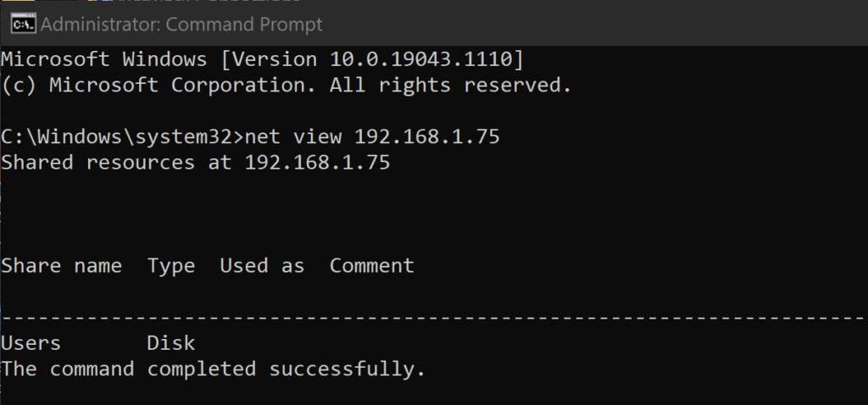Click the 'Microsoft Windows' text on first line
This screenshot has height=405, width=868.
pyautogui.click(x=103, y=59)
